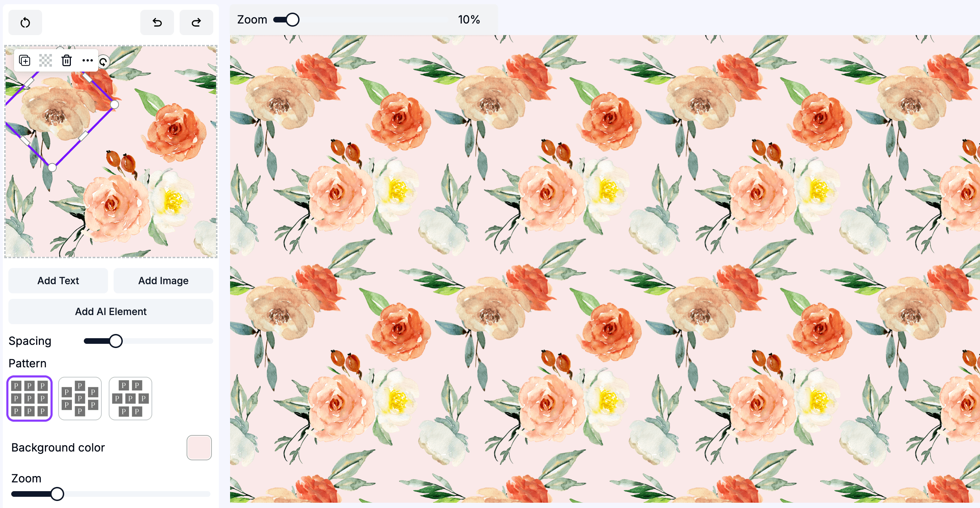Image resolution: width=980 pixels, height=508 pixels.
Task: Click the bottom panel Zoom slider handle
Action: [x=57, y=494]
